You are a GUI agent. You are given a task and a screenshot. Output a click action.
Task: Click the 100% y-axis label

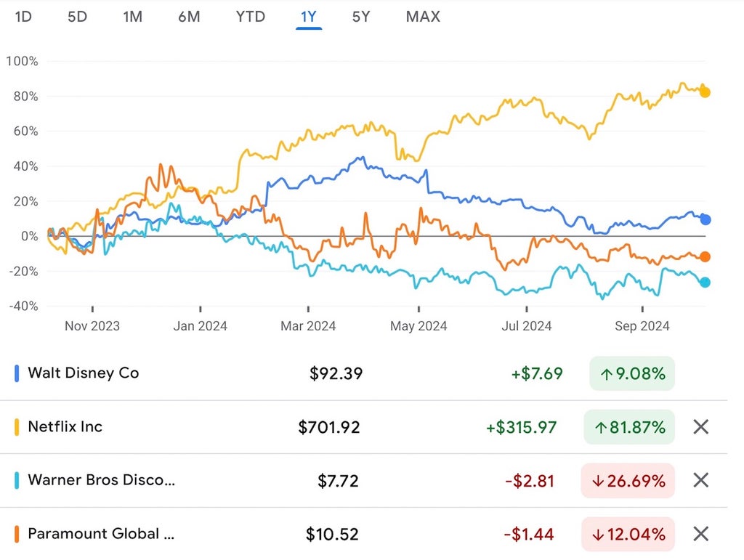[22, 61]
